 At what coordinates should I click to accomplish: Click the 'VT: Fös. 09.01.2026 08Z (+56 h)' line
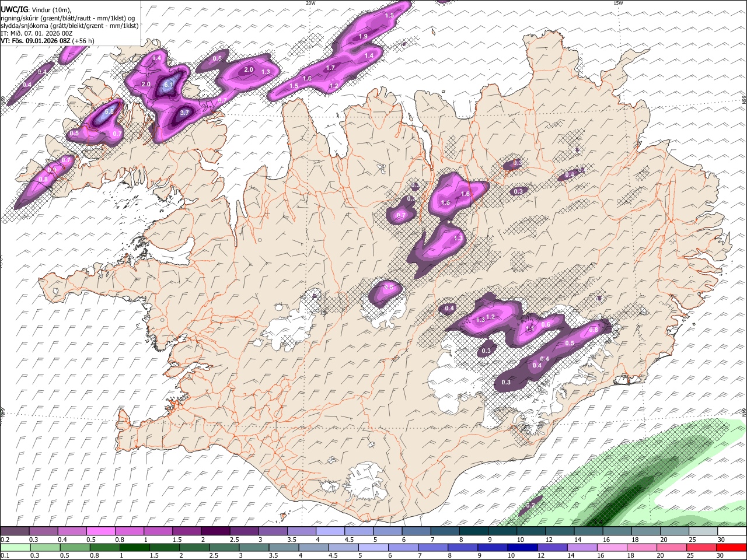click(48, 41)
